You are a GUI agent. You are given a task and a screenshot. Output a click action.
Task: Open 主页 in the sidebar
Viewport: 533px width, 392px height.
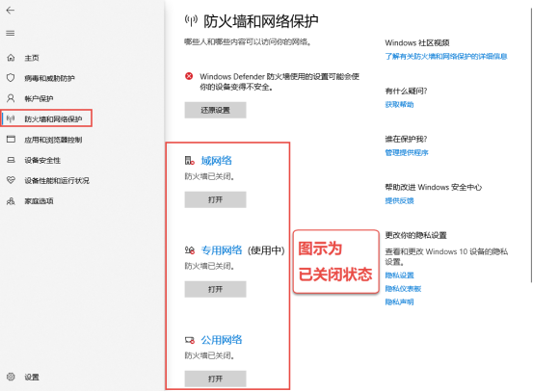click(x=32, y=58)
